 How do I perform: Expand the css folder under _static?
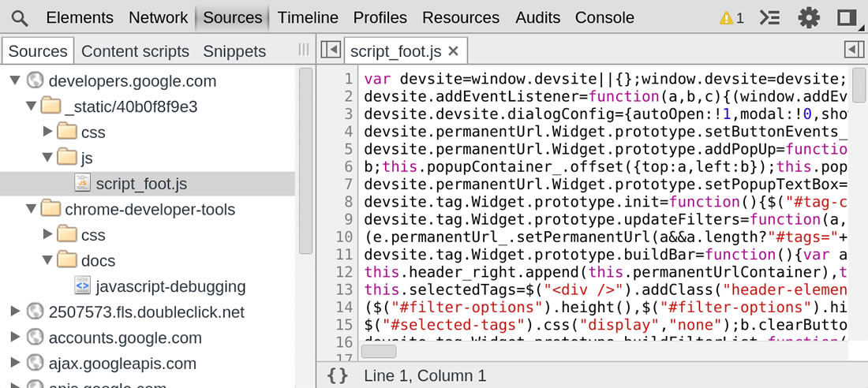(x=48, y=132)
